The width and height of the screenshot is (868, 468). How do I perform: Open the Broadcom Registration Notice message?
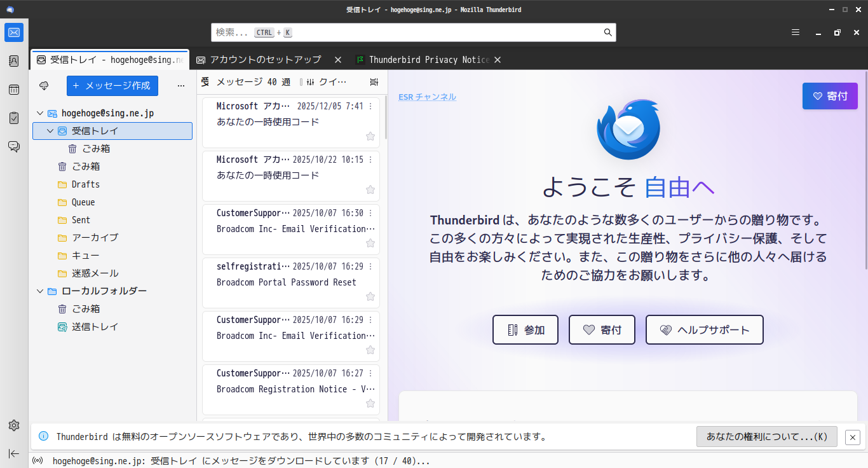[291, 390]
